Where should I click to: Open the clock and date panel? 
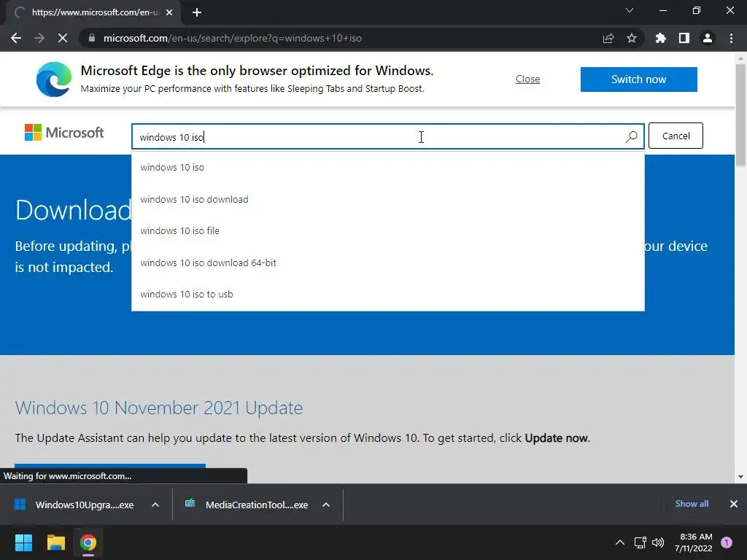click(x=693, y=542)
